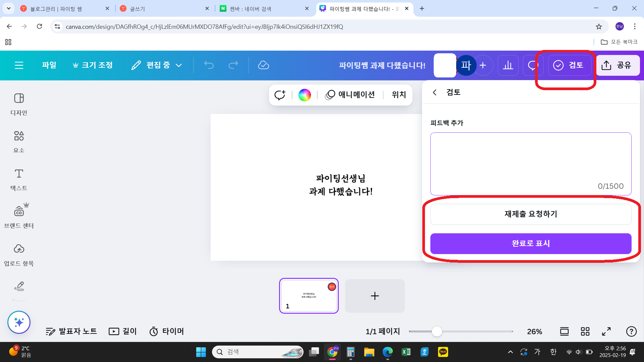Click the taskbar 검색 search box

point(258,352)
